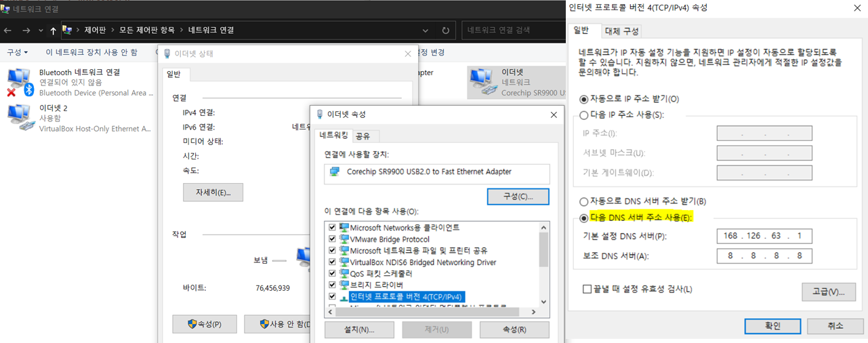Open recent locations dropdown chevron
Screen dimensions: 868x343
click(x=41, y=31)
